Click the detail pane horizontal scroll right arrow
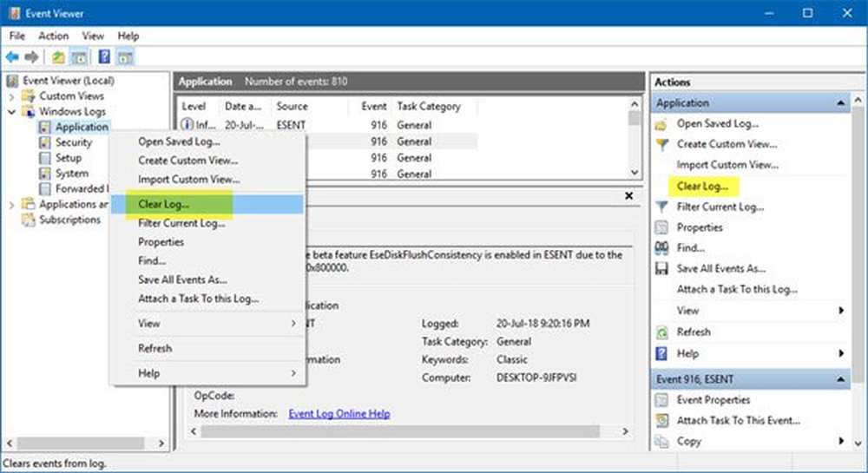 pyautogui.click(x=626, y=431)
